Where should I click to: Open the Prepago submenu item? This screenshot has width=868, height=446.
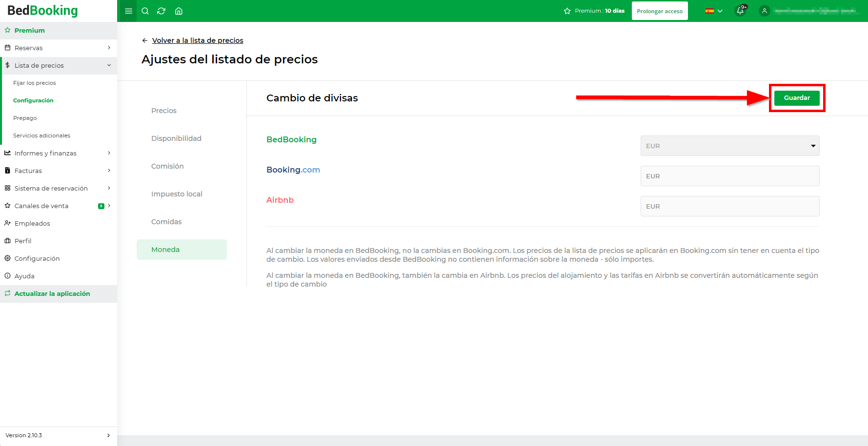click(x=25, y=118)
